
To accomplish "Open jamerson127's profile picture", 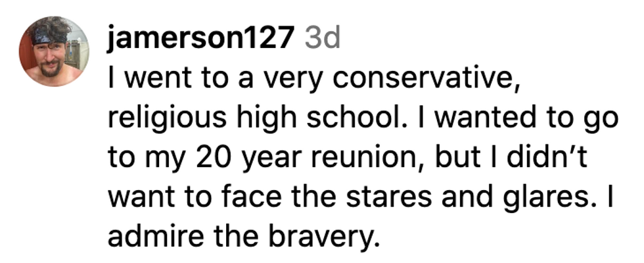I will tap(54, 51).
